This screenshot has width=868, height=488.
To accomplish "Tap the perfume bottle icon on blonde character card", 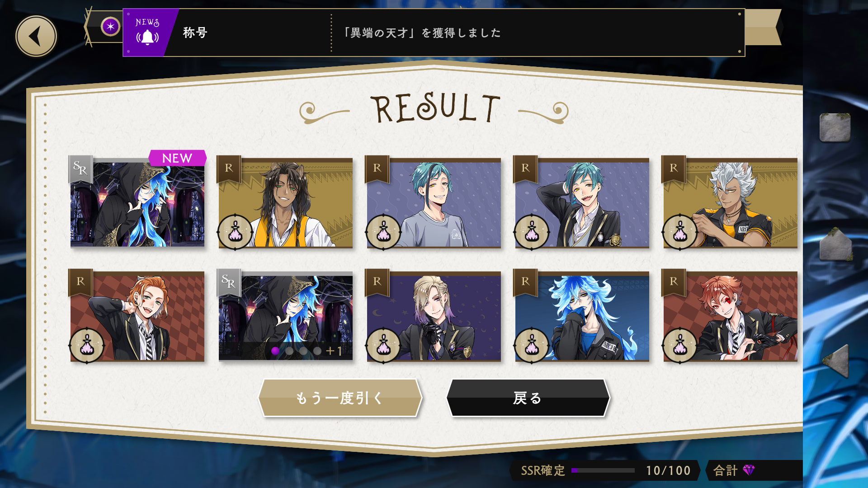I will pos(383,346).
